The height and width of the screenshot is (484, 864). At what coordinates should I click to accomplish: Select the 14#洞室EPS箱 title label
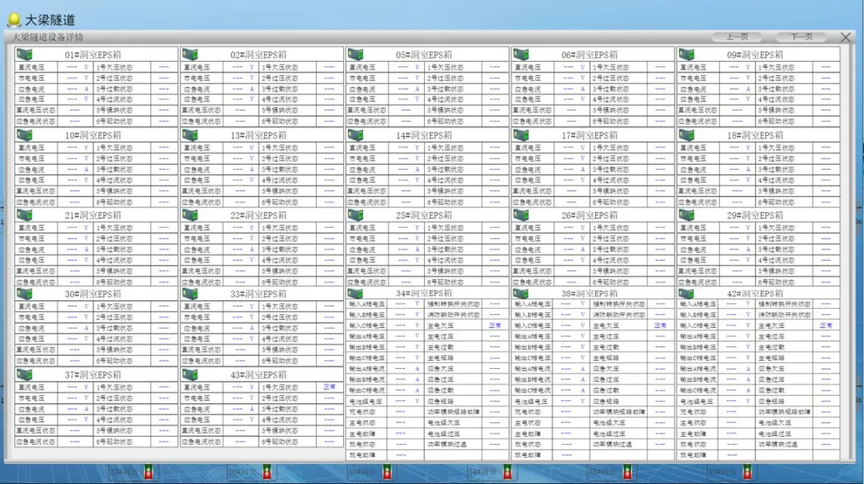(x=424, y=135)
